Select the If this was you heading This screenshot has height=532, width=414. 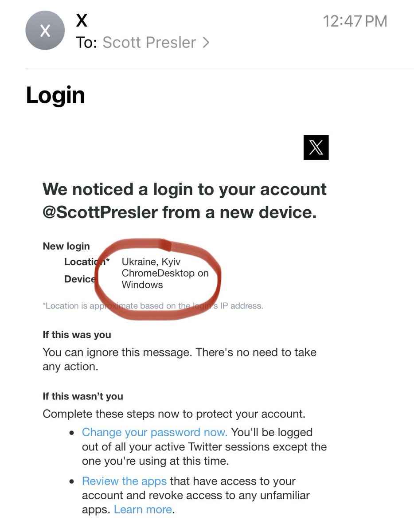click(x=77, y=335)
